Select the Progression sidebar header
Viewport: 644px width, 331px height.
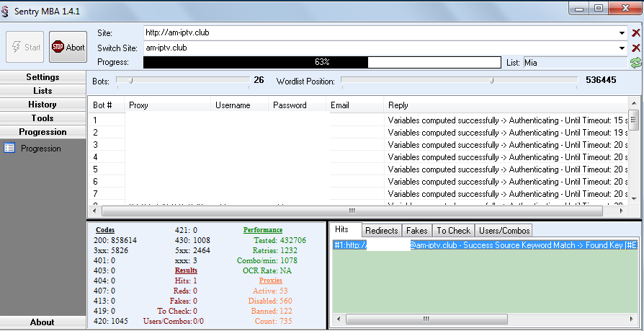tap(43, 131)
